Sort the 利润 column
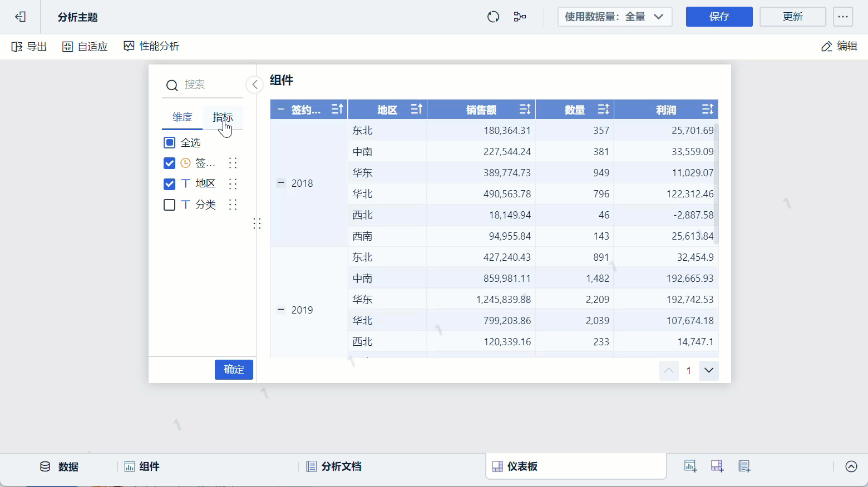This screenshot has width=868, height=487. [707, 109]
